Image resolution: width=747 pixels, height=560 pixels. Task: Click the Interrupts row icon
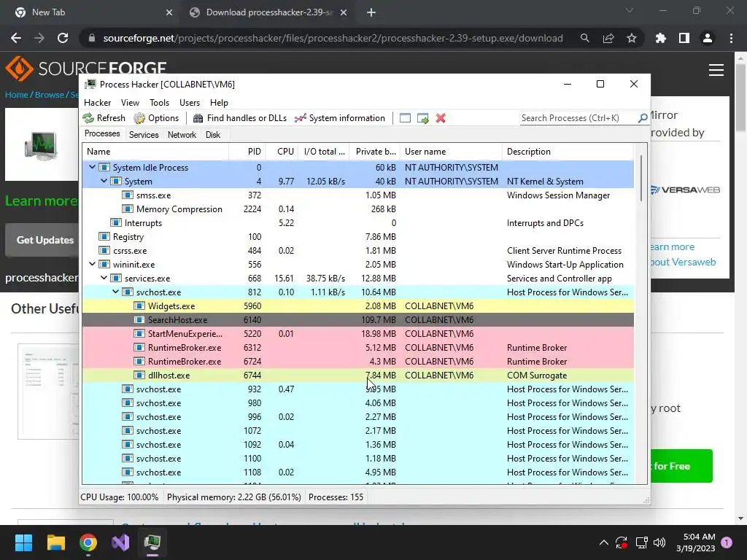pyautogui.click(x=116, y=222)
